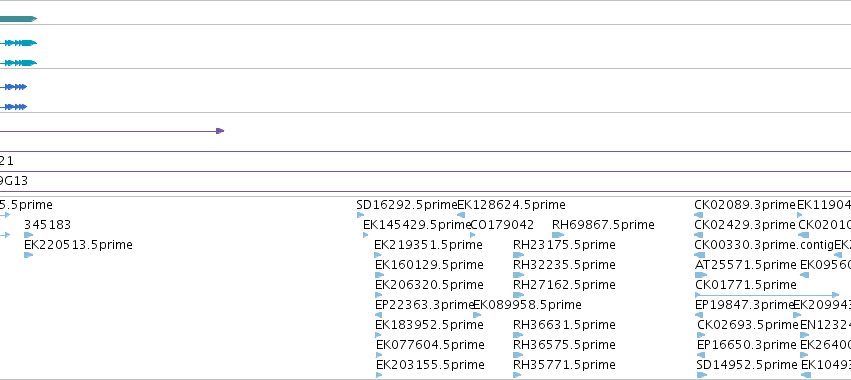Viewport: 851px width, 380px height.
Task: Click the AT25571.5prime label
Action: [x=746, y=265]
